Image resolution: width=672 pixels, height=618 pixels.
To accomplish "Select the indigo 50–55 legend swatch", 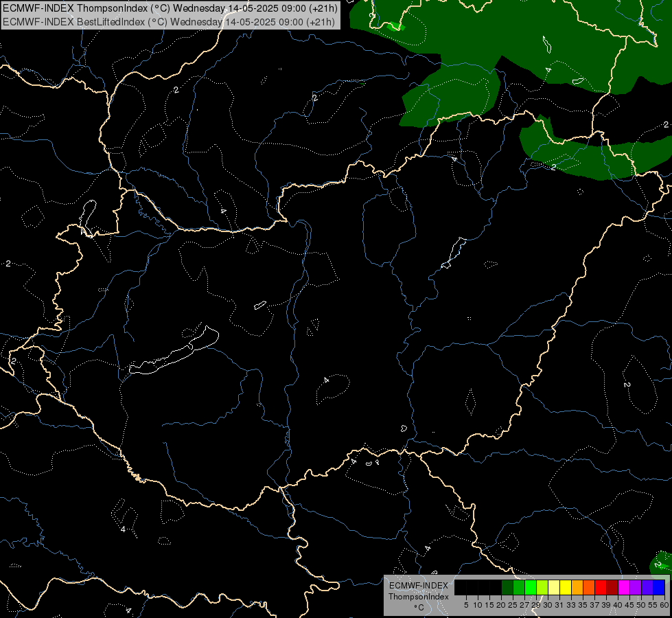I will tap(647, 587).
